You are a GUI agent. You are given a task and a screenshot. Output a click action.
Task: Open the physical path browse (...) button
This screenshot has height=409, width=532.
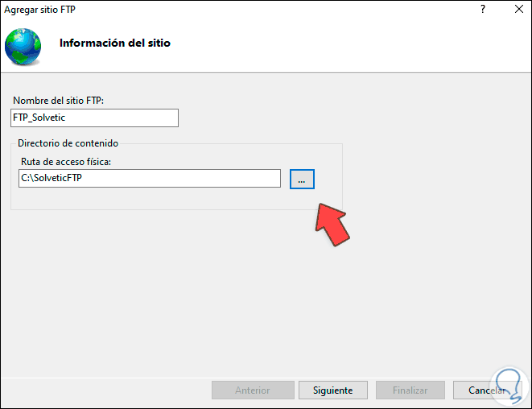tap(302, 179)
